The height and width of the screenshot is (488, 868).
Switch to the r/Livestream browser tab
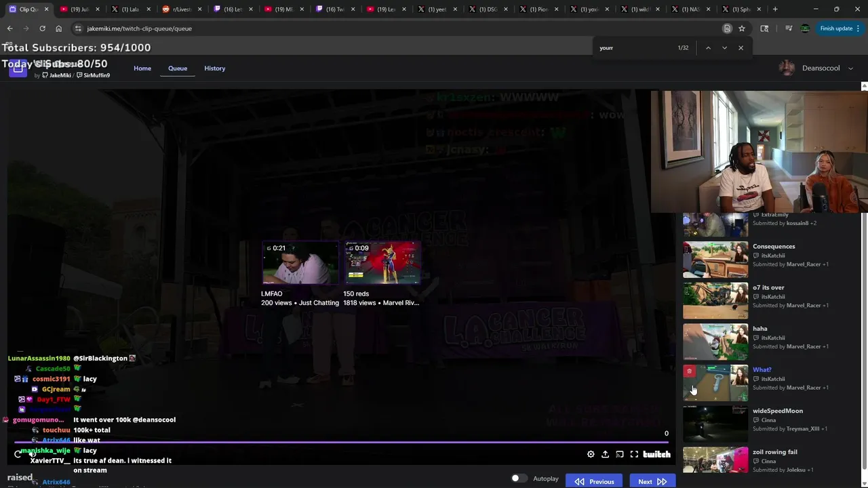pos(182,9)
